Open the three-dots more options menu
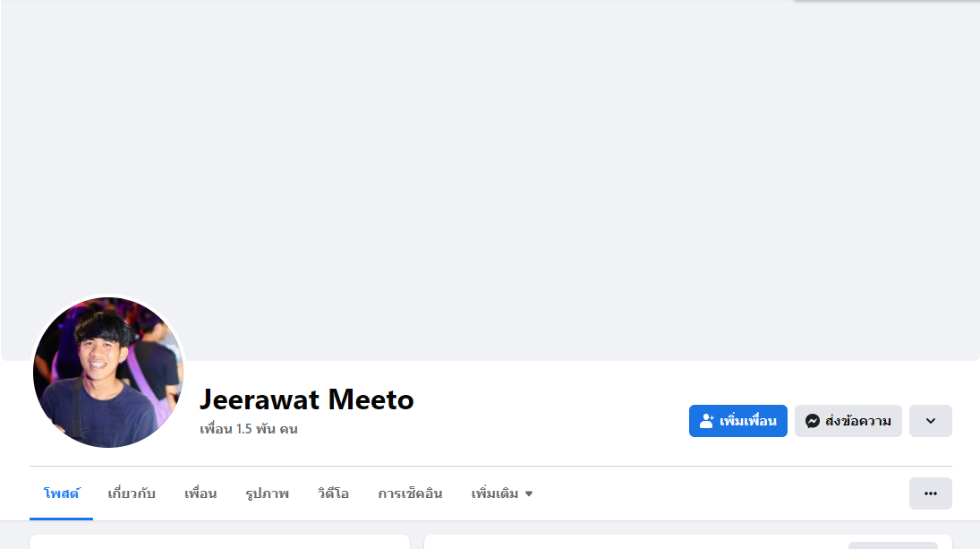The image size is (980, 549). coord(931,493)
